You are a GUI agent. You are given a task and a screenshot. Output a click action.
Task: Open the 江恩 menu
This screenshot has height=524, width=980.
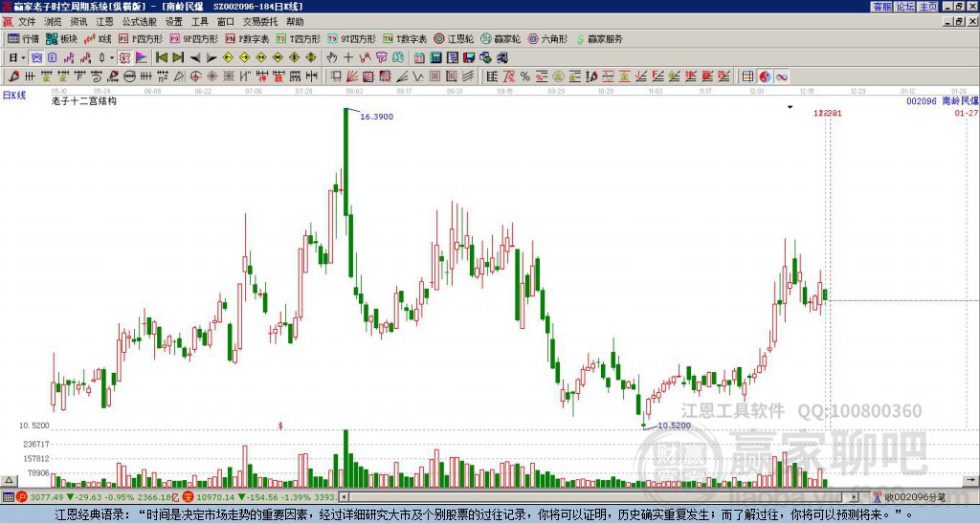coord(105,22)
